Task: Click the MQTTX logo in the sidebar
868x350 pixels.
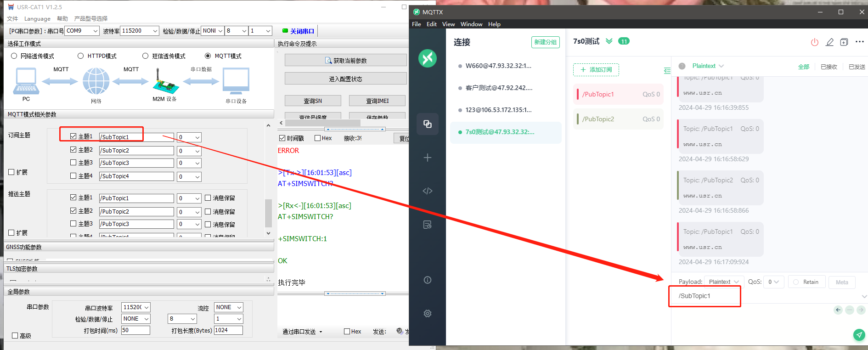Action: [427, 58]
